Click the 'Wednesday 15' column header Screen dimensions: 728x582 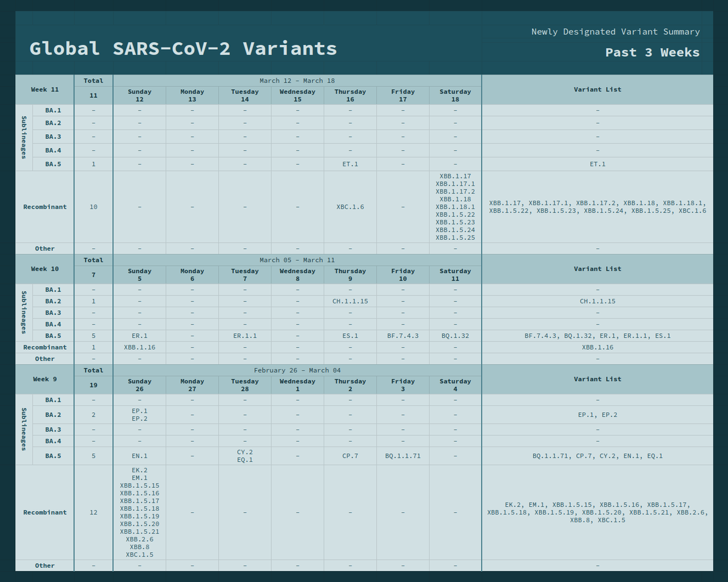297,95
